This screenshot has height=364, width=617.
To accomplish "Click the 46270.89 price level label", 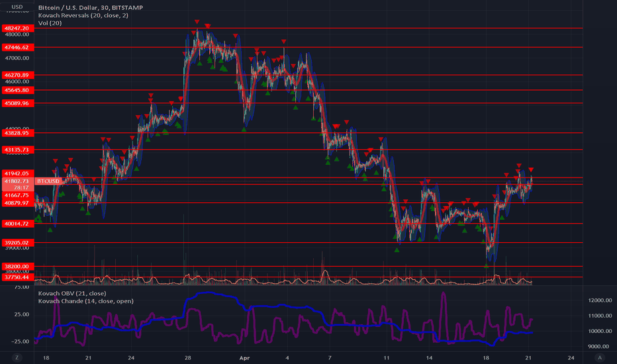I will click(x=18, y=75).
